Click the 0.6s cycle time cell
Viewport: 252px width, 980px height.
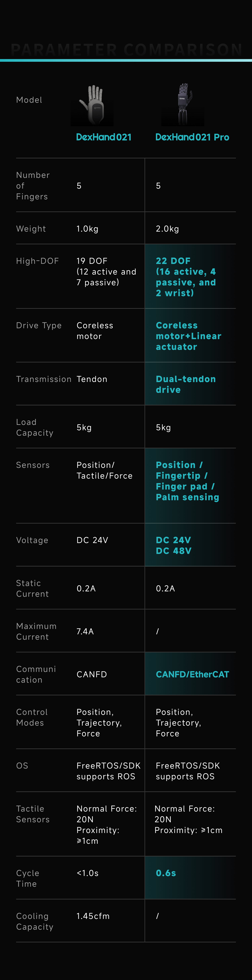[190, 878]
